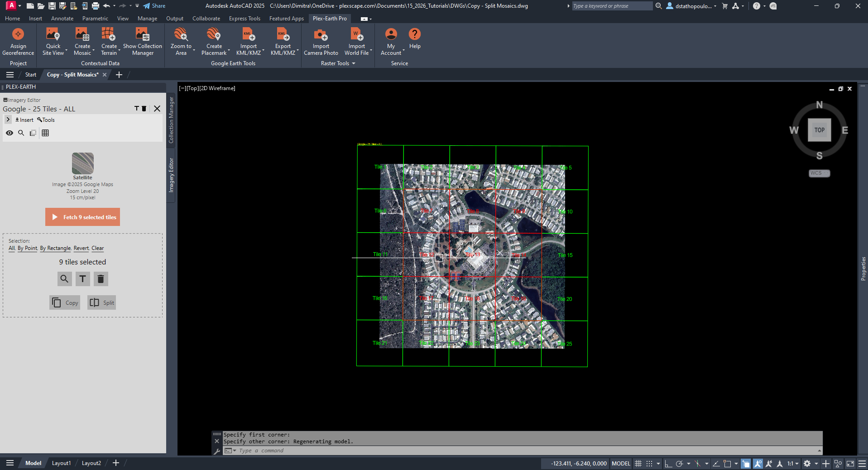Click the Clear selection link

97,248
